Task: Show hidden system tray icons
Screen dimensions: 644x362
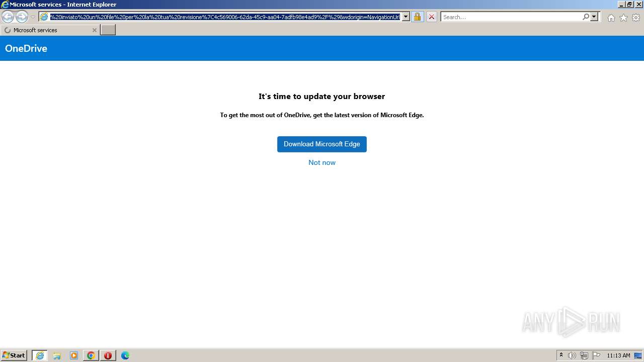Action: (x=561, y=355)
